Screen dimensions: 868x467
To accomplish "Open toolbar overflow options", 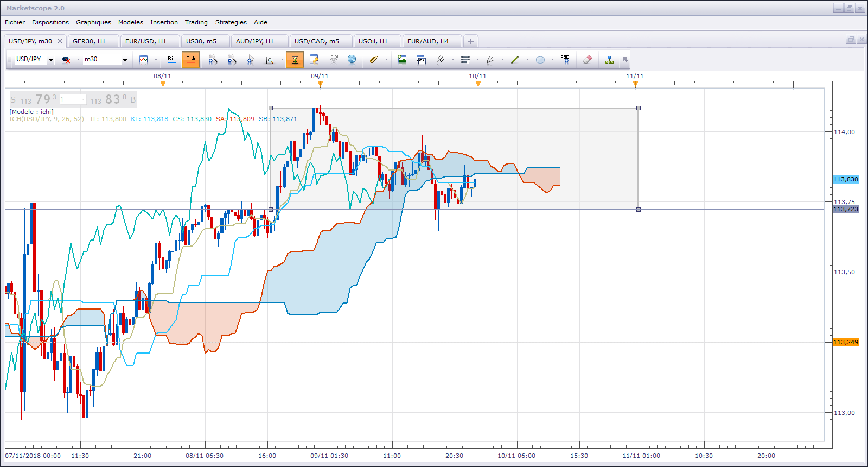I will (x=625, y=60).
